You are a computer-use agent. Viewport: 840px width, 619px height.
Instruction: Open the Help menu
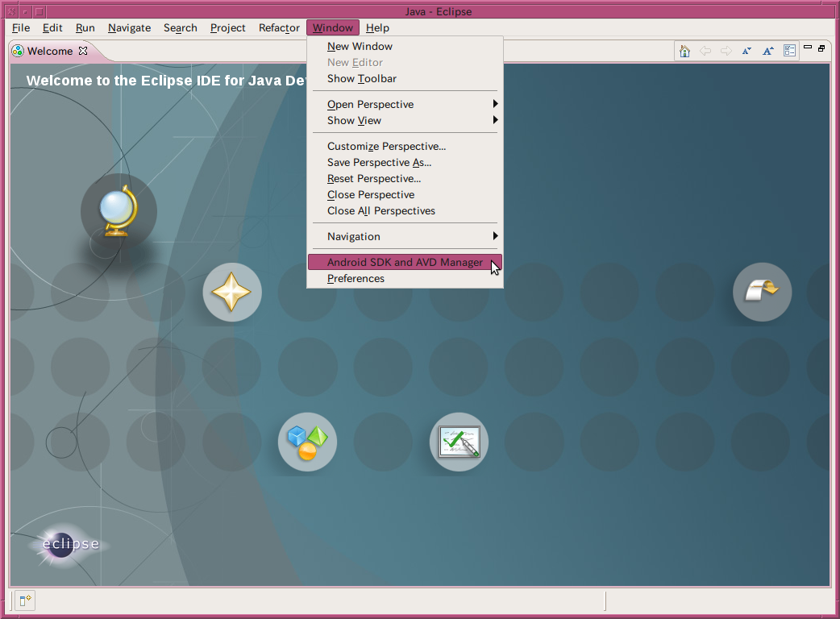coord(378,28)
